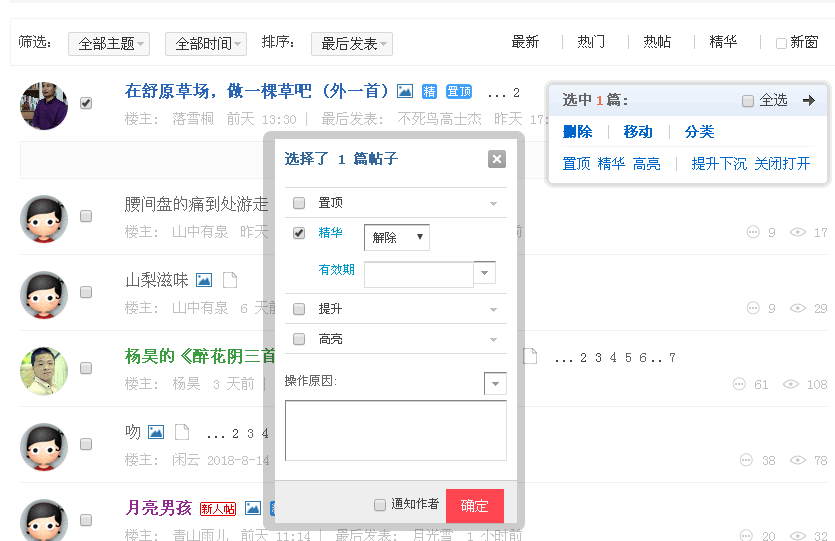This screenshot has height=541, width=835.
Task: Expand the 置顶 section arrow
Action: [x=494, y=204]
